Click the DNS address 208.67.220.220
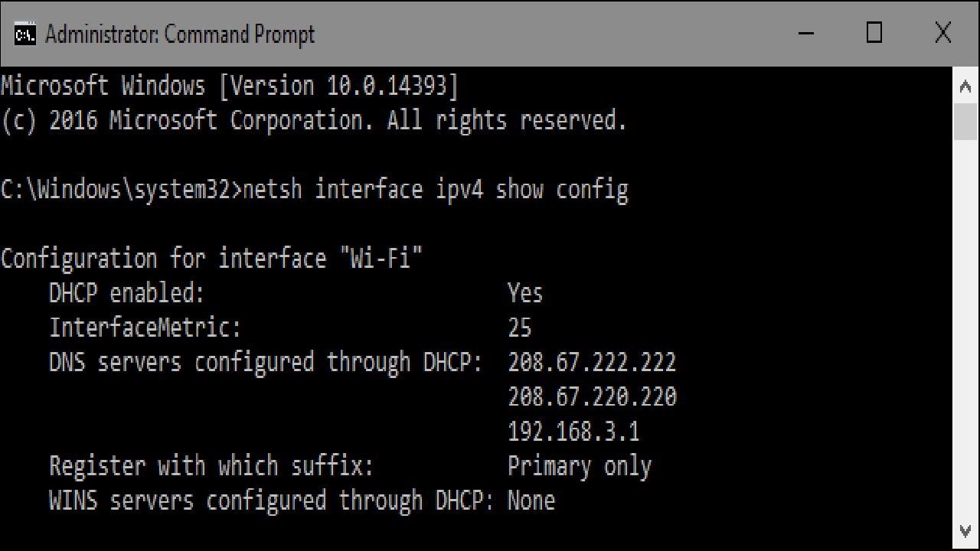This screenshot has width=980, height=551. coord(592,396)
